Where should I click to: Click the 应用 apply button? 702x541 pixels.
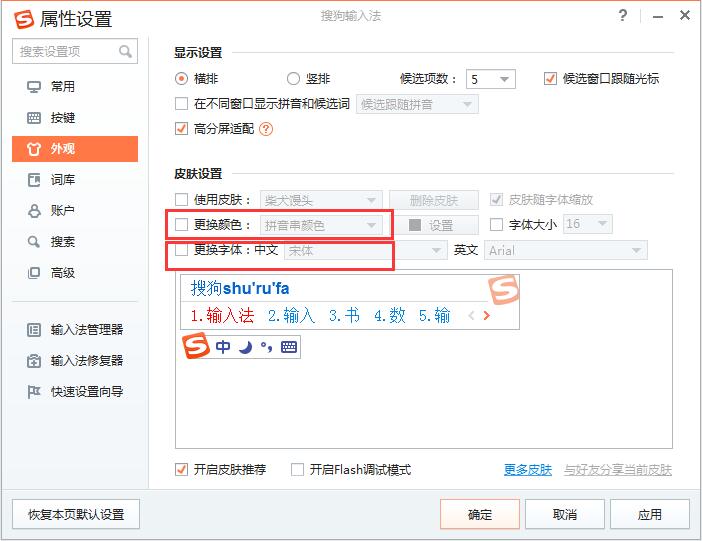pyautogui.click(x=650, y=514)
